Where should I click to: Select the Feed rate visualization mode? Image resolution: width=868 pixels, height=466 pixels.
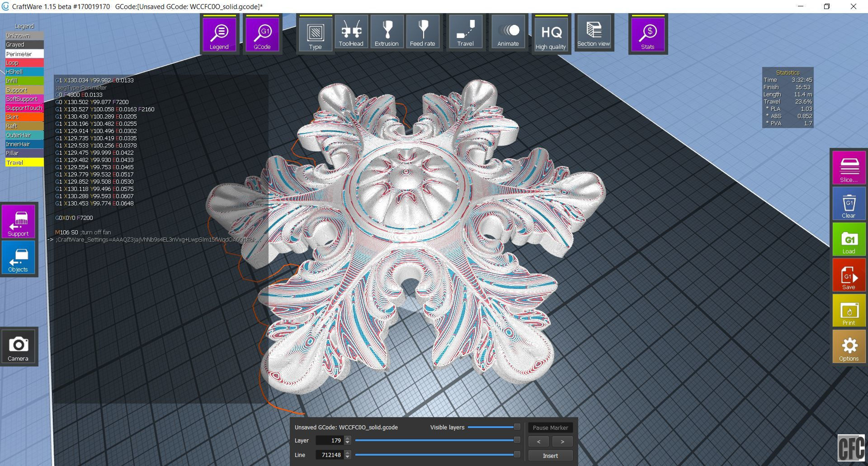423,32
